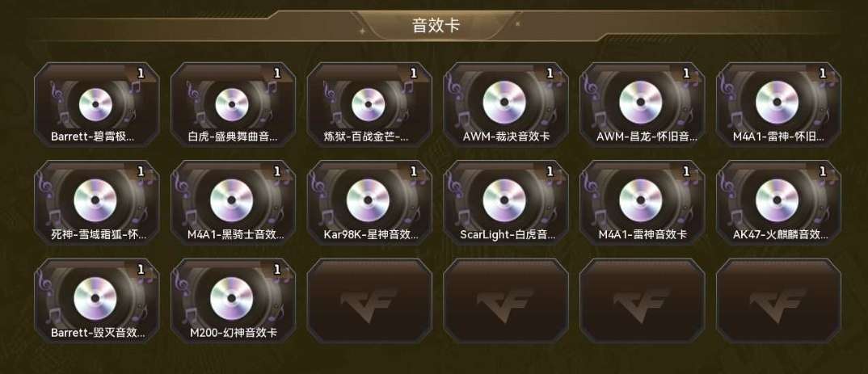Click the 音效卡 section header
This screenshot has height=374, width=868.
click(x=436, y=26)
